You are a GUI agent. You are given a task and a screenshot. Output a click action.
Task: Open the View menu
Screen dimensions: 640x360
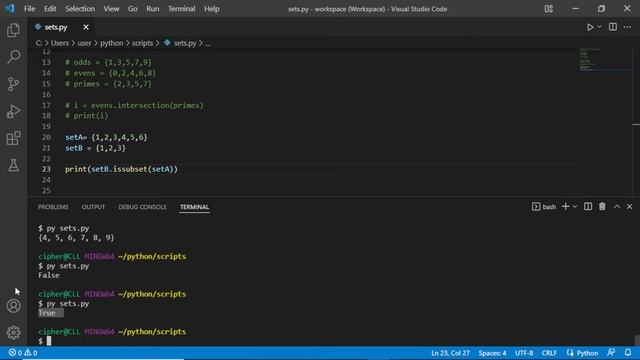(111, 9)
